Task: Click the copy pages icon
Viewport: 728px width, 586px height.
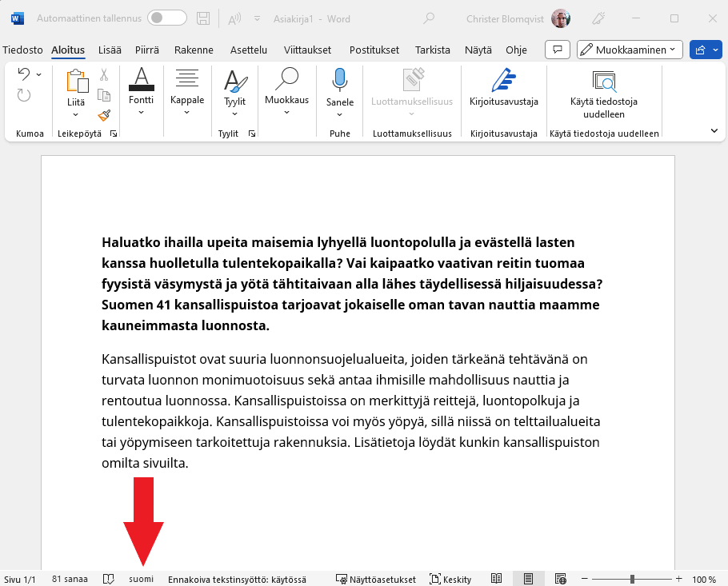Action: click(x=104, y=94)
